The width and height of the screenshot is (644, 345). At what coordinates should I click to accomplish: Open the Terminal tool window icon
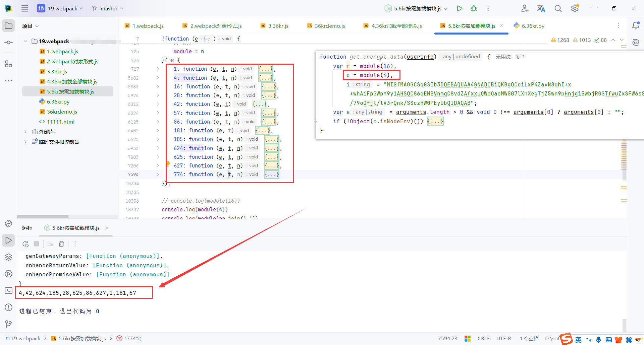(8, 291)
